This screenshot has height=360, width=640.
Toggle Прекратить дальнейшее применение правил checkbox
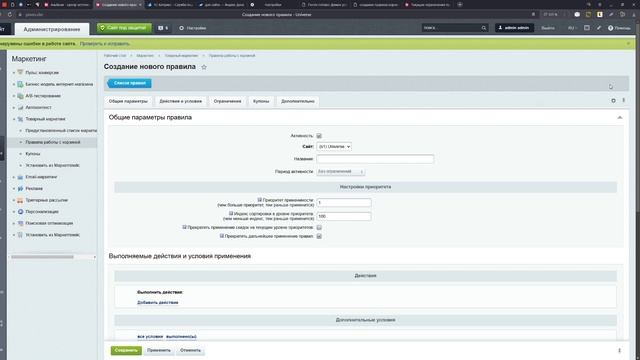point(319,236)
